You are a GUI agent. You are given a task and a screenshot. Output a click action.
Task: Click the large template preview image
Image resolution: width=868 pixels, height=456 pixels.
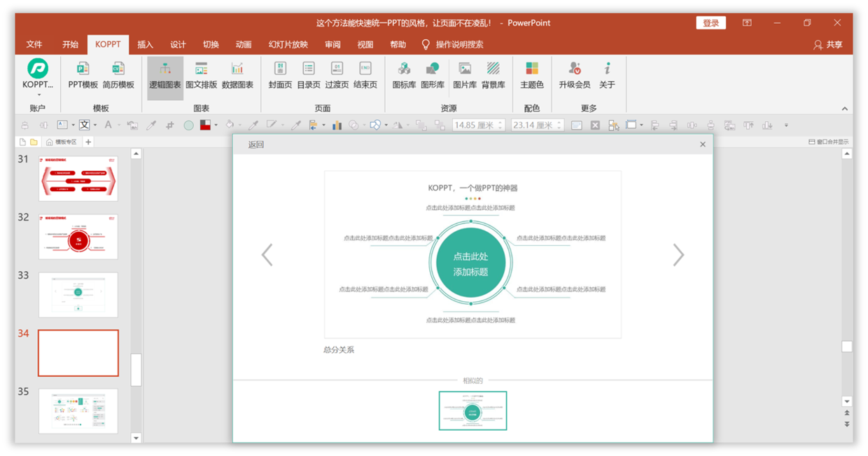pyautogui.click(x=472, y=255)
